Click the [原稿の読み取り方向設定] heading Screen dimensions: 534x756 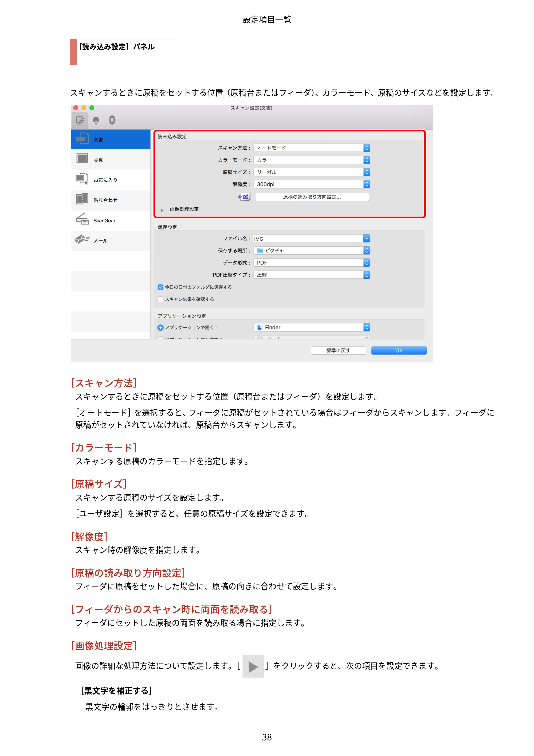click(x=128, y=573)
